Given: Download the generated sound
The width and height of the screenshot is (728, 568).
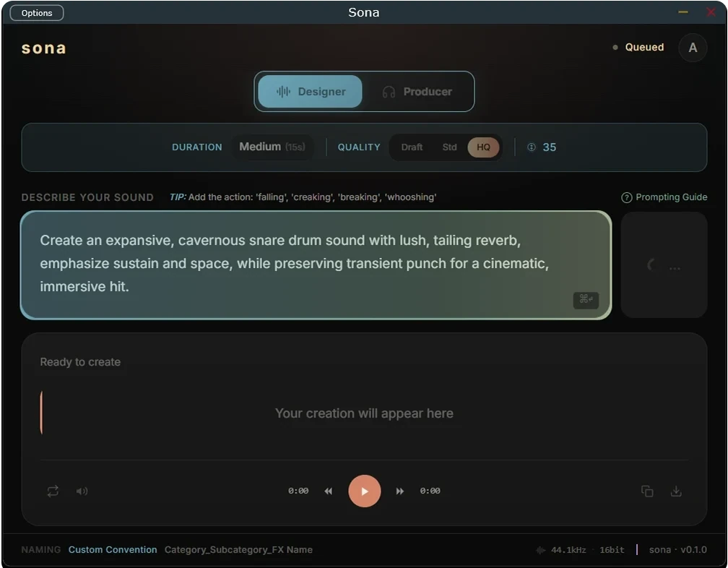Looking at the screenshot, I should (676, 491).
